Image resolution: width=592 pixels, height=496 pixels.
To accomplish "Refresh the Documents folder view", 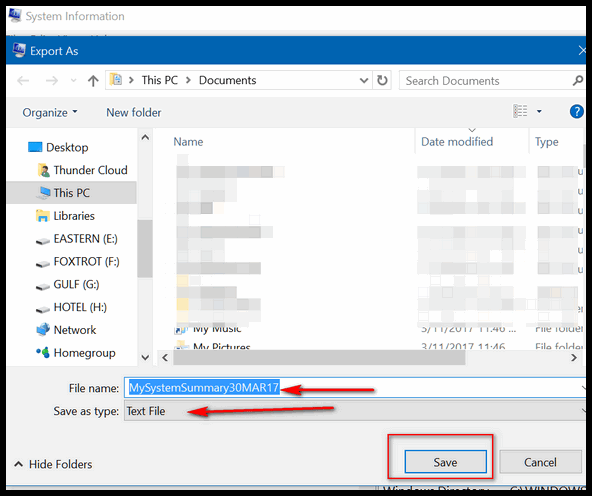I will 382,80.
